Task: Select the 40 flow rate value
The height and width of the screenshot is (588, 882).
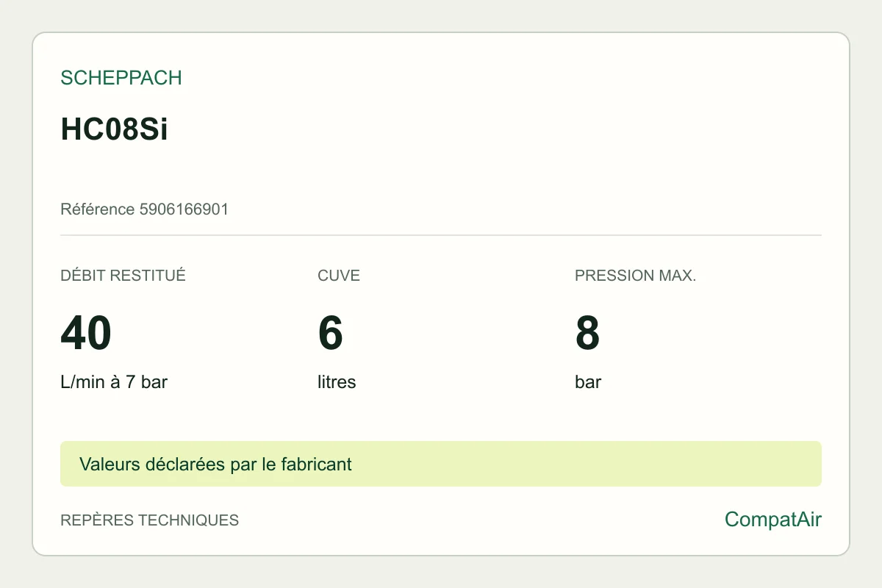Action: 86,333
